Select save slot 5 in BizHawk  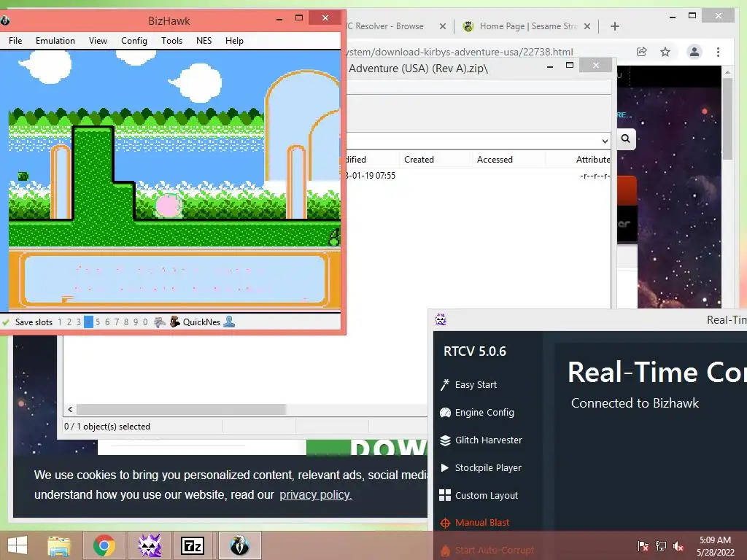coord(98,322)
